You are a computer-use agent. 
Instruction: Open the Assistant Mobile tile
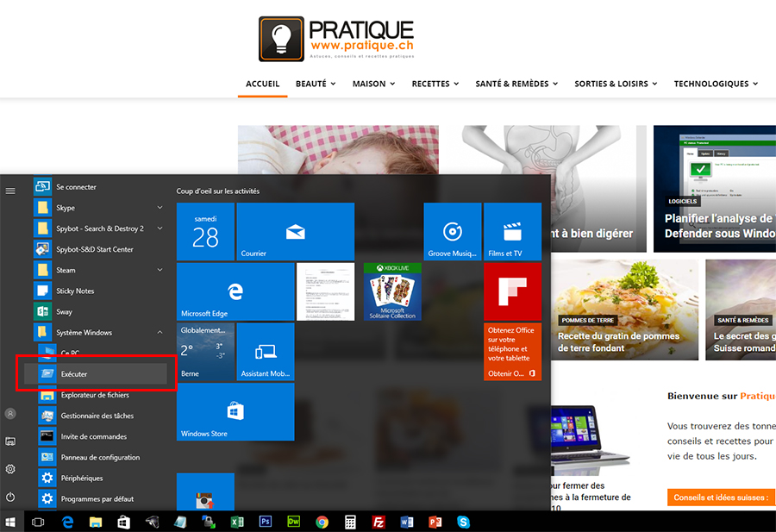[x=266, y=352]
